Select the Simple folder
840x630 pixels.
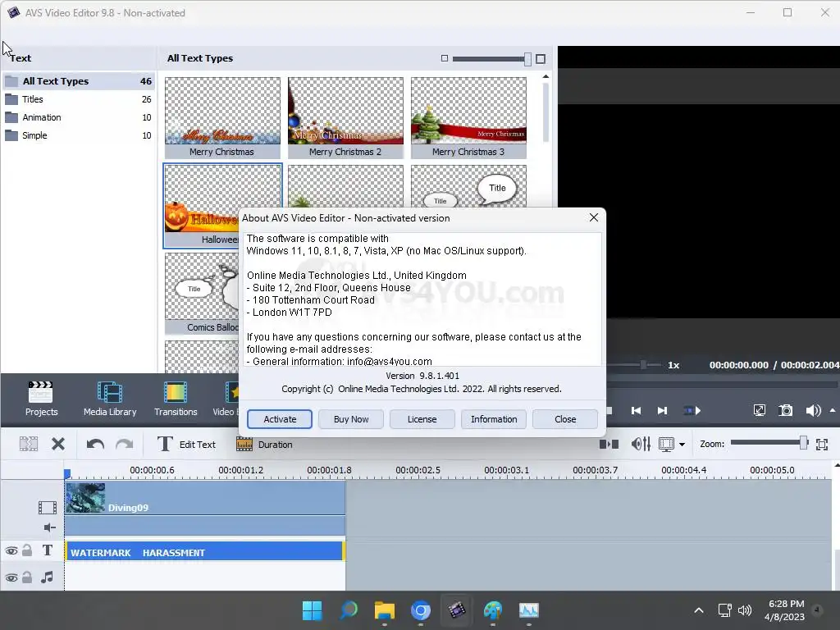79,135
